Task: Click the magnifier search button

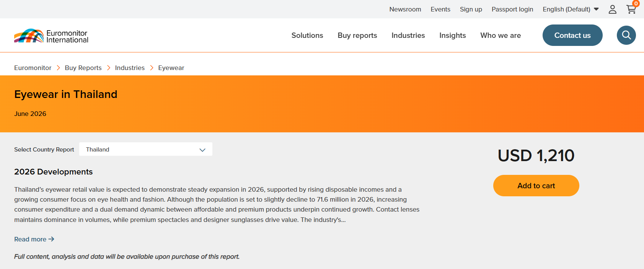Action: point(626,35)
